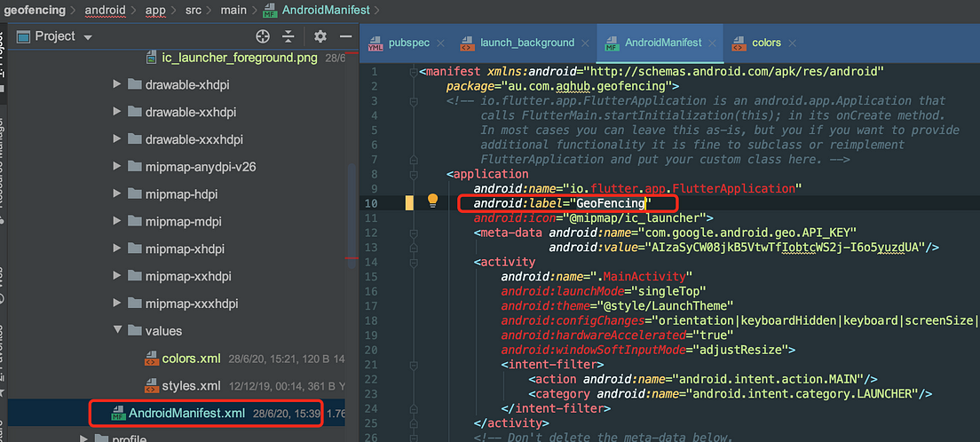Click the lightbulb quick-fix icon on line 10
The height and width of the screenshot is (442, 980).
pyautogui.click(x=432, y=201)
